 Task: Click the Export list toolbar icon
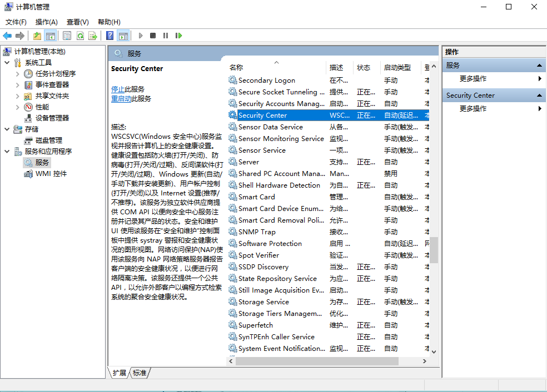(93, 36)
